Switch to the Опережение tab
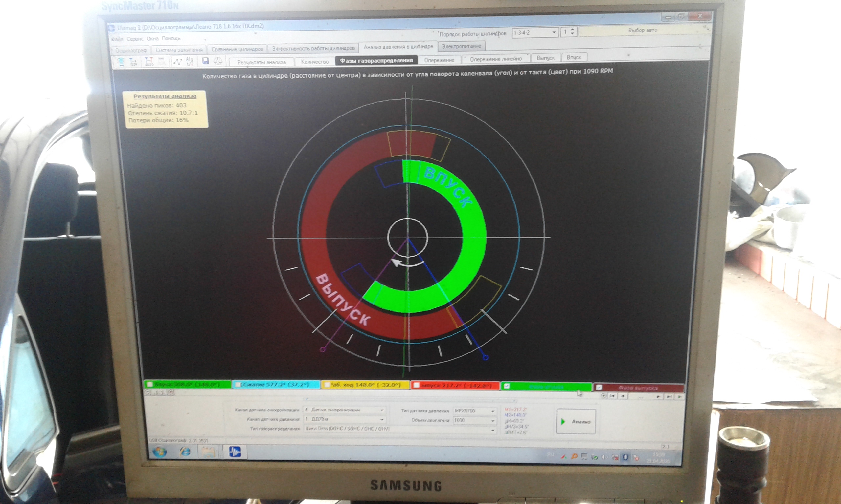 [x=439, y=60]
